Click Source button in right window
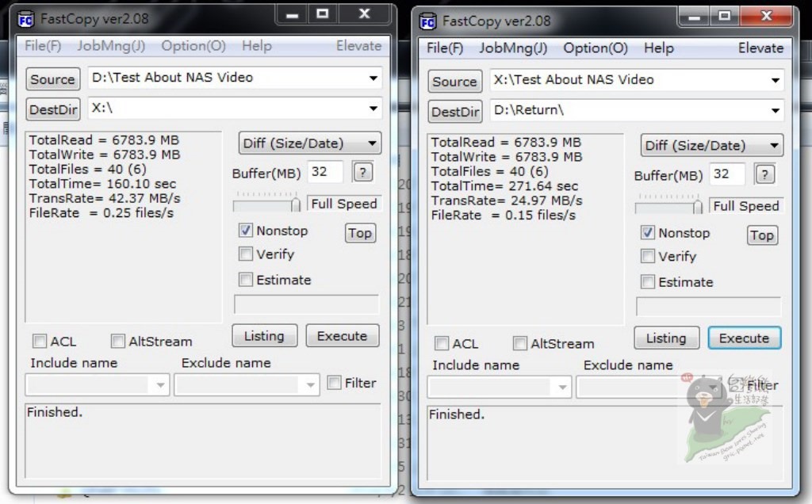This screenshot has width=812, height=504. (454, 82)
